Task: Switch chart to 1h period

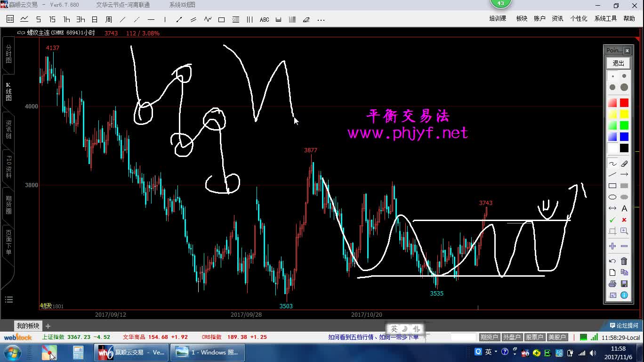Action: [66, 20]
